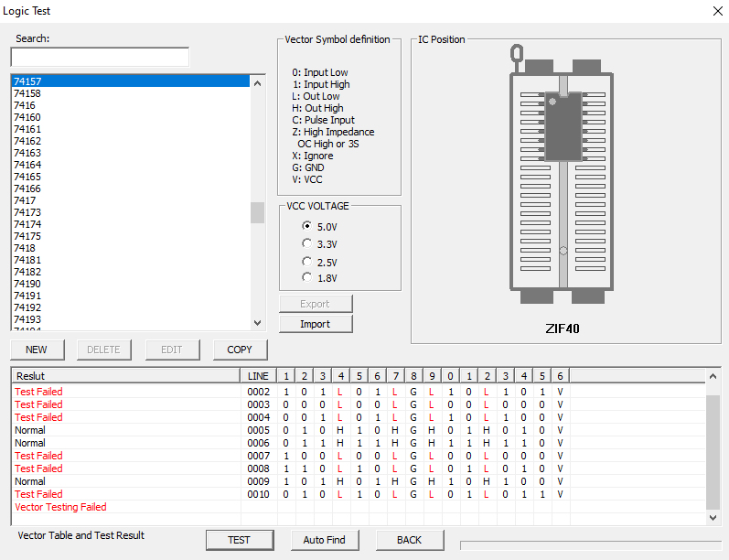Click the LINE column header
The height and width of the screenshot is (560, 729).
pos(259,376)
